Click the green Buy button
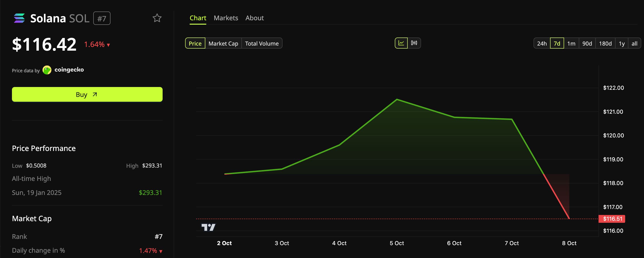Image resolution: width=644 pixels, height=258 pixels. (87, 94)
